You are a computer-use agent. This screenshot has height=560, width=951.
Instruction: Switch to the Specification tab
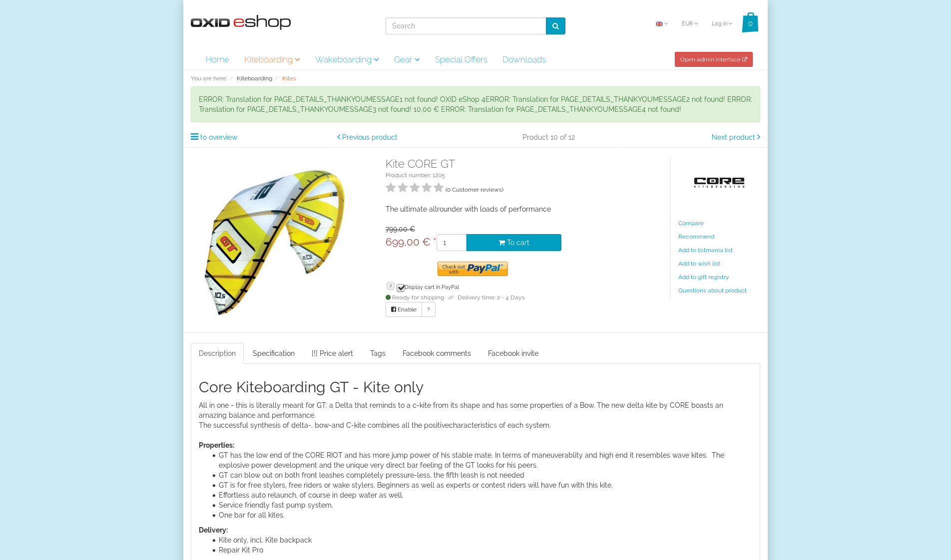tap(274, 353)
